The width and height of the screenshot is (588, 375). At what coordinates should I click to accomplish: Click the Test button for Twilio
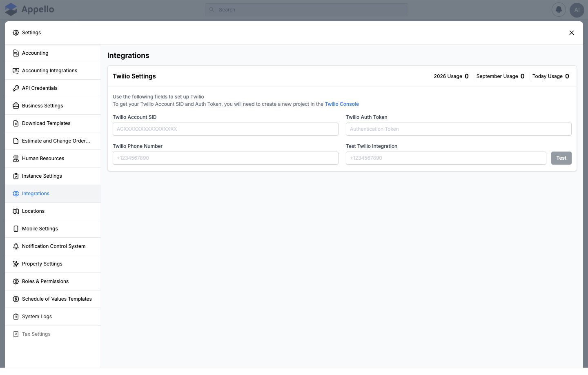click(x=561, y=158)
